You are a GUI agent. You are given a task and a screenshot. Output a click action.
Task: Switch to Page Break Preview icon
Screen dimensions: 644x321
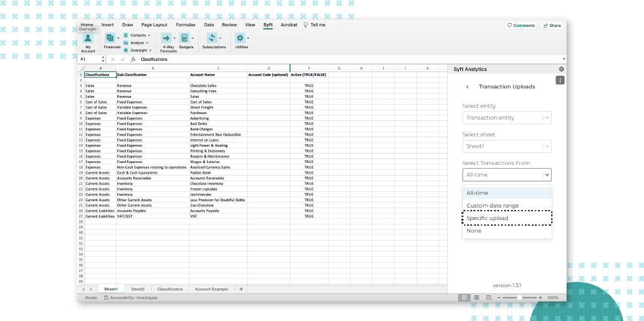(488, 298)
